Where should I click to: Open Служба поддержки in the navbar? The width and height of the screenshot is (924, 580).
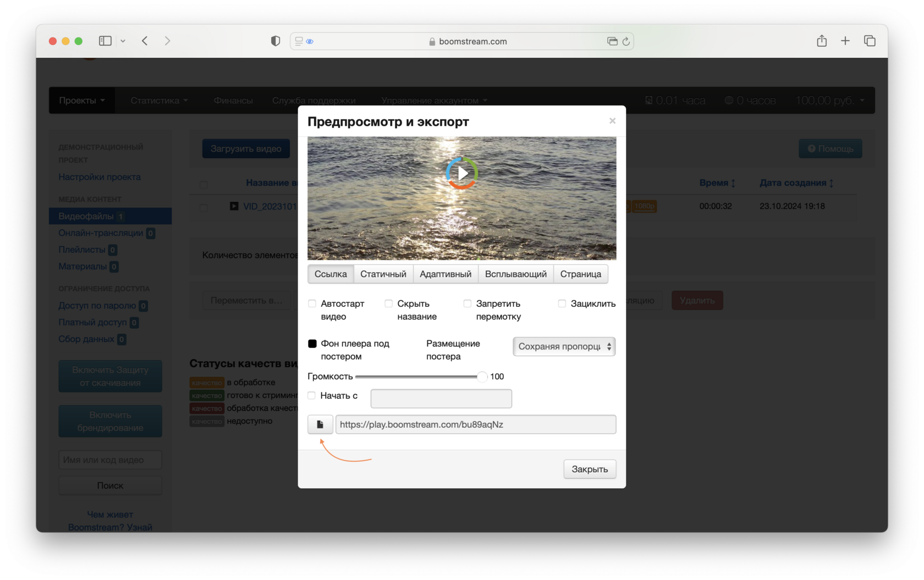[x=314, y=100]
